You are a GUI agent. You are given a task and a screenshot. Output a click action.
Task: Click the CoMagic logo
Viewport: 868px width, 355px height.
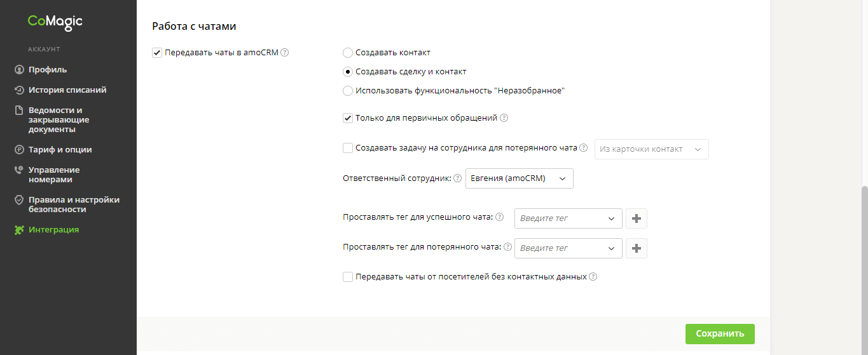[55, 22]
